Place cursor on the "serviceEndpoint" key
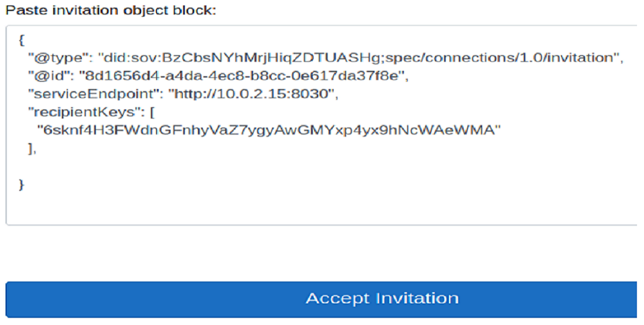 point(94,94)
